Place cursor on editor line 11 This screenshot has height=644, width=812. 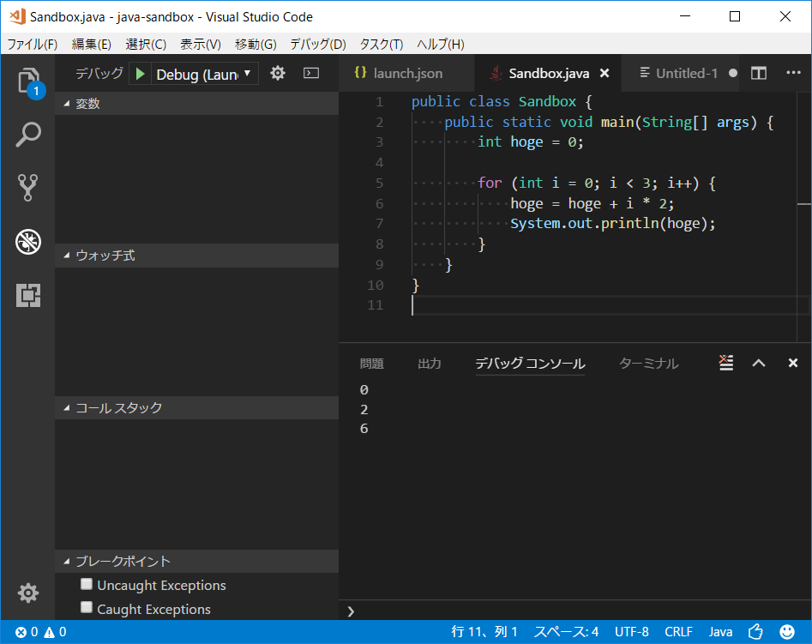(x=610, y=305)
